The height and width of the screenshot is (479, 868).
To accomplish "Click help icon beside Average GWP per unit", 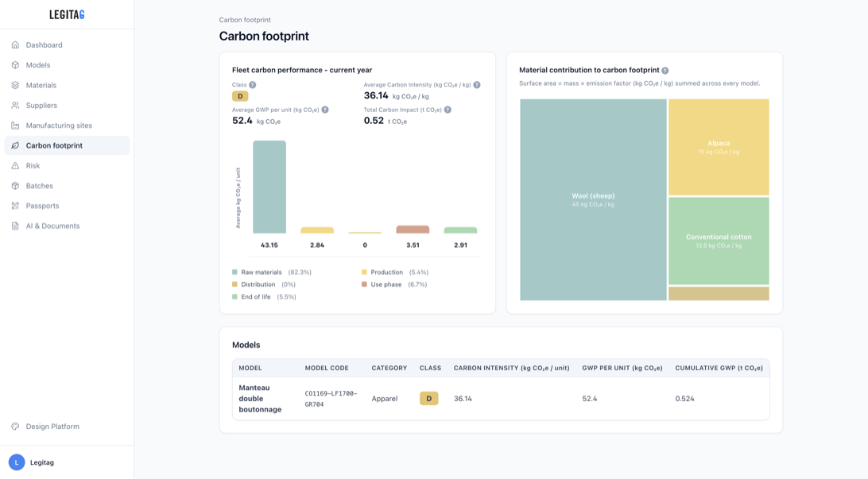I will 325,110.
